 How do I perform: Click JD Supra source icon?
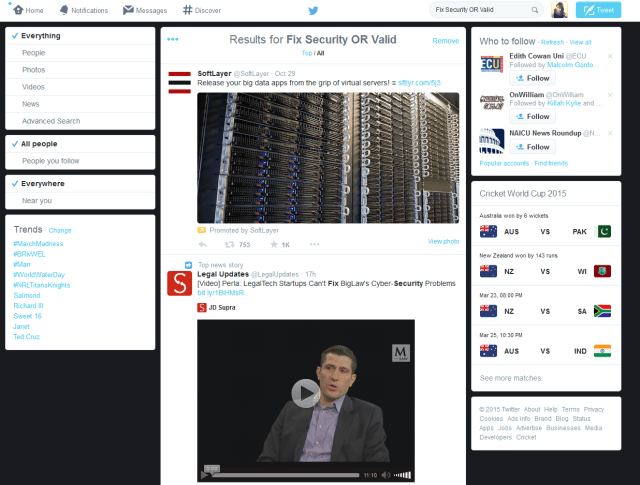pyautogui.click(x=202, y=307)
